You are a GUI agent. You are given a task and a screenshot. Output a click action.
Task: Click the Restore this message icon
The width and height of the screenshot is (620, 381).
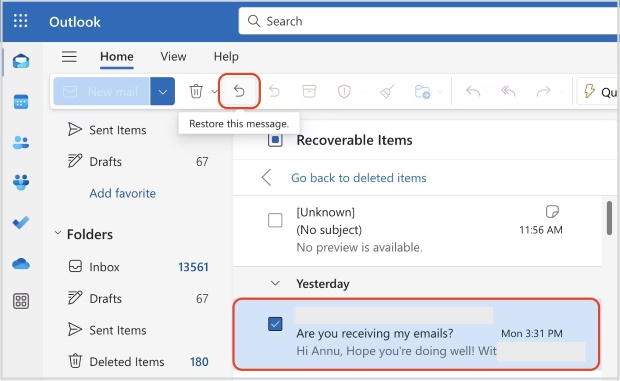click(239, 91)
